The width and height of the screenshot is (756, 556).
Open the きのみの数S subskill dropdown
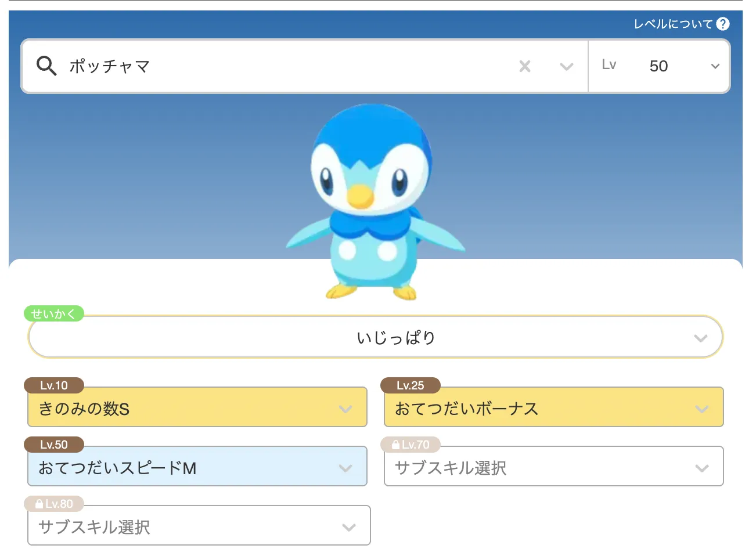point(197,407)
